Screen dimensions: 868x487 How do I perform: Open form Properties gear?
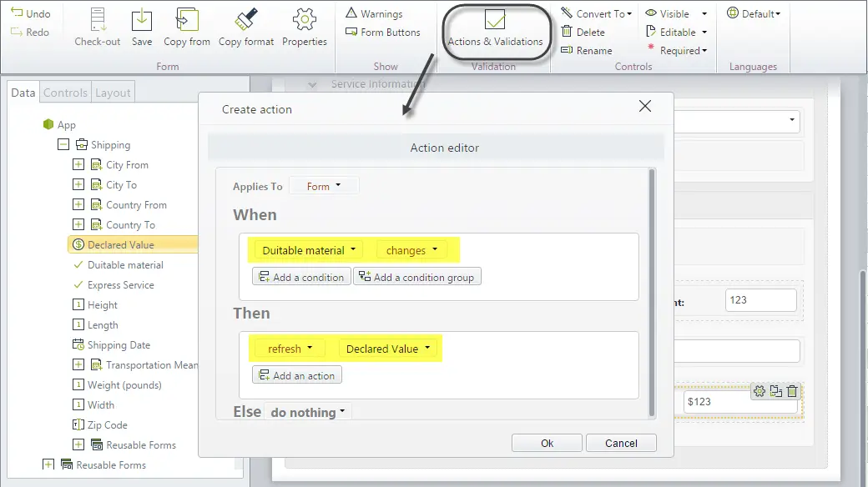[x=305, y=28]
